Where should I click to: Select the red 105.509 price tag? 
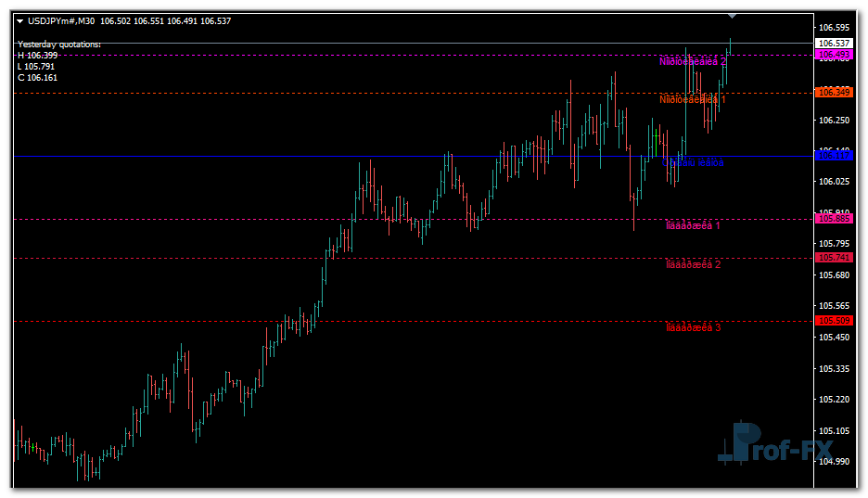(x=834, y=321)
